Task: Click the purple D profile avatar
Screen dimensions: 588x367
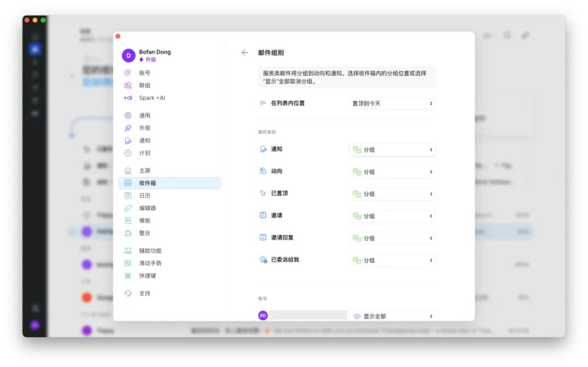Action: click(x=128, y=56)
